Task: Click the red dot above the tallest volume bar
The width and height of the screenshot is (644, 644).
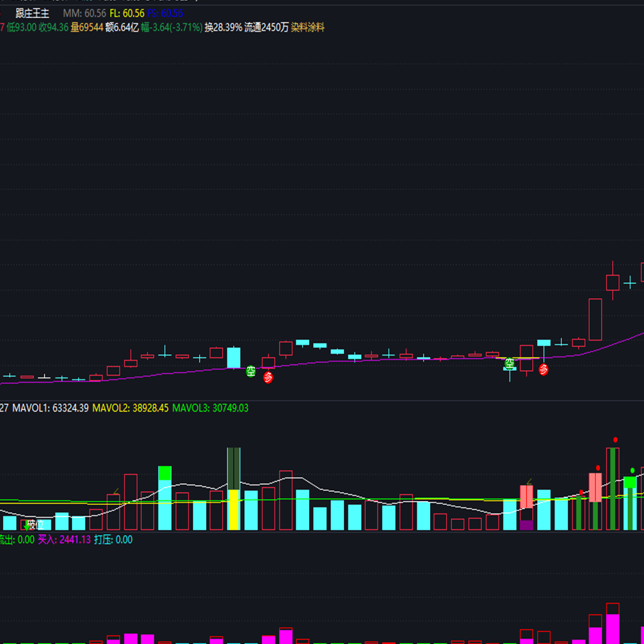Action: pos(615,439)
